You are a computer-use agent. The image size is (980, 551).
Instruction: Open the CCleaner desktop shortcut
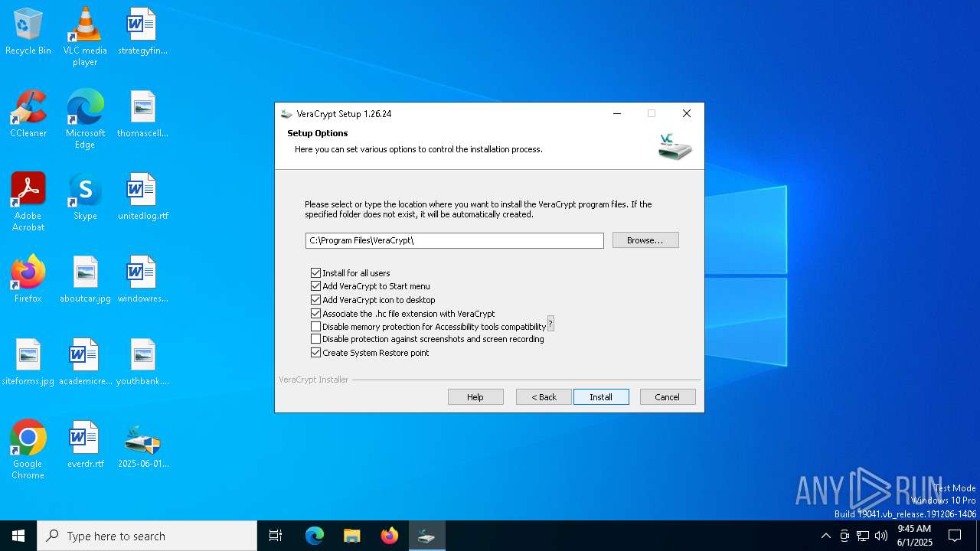pos(28,114)
